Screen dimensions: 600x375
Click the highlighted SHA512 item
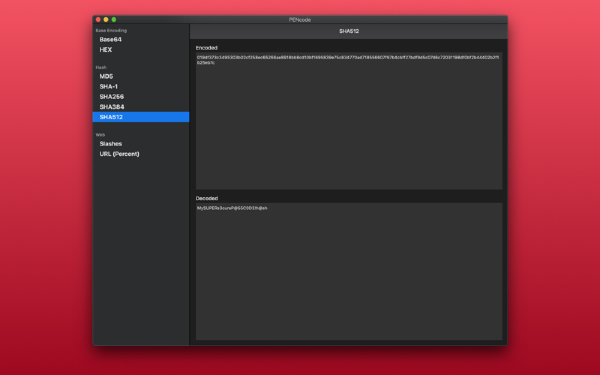click(x=141, y=117)
